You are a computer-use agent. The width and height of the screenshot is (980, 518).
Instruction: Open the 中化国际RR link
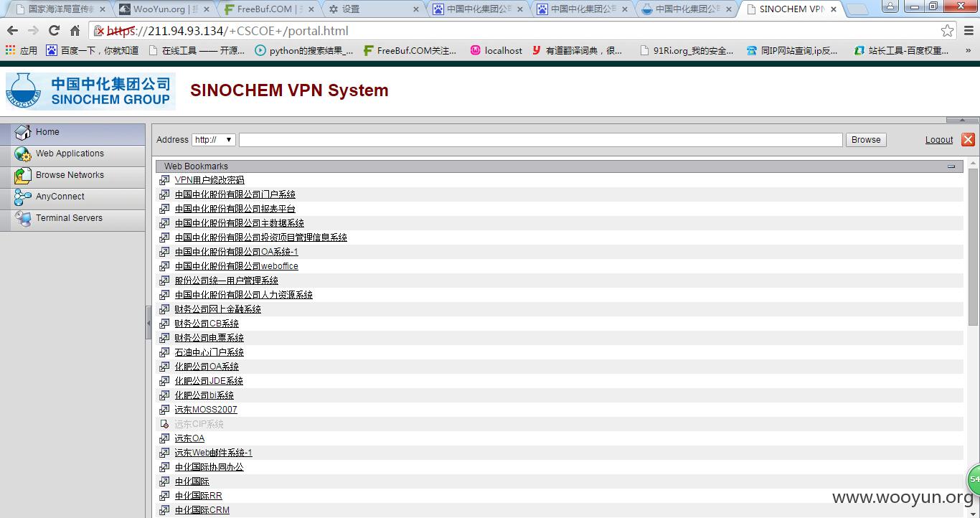point(199,496)
